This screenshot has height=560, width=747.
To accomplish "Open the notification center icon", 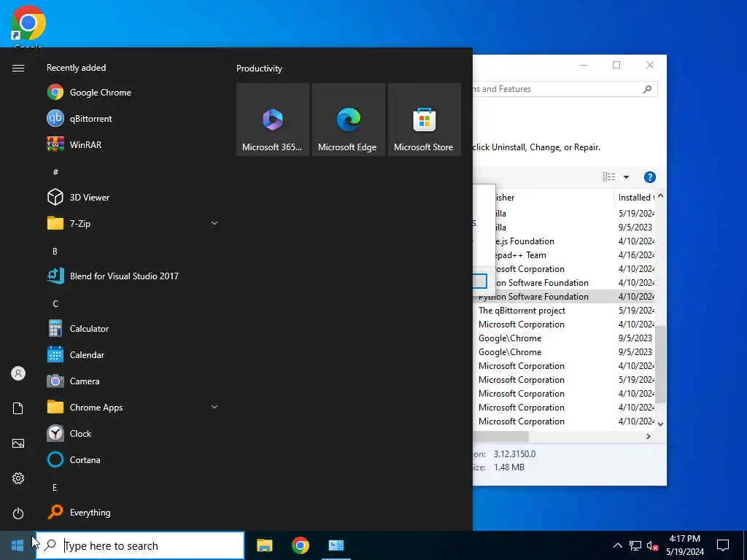I will click(723, 545).
